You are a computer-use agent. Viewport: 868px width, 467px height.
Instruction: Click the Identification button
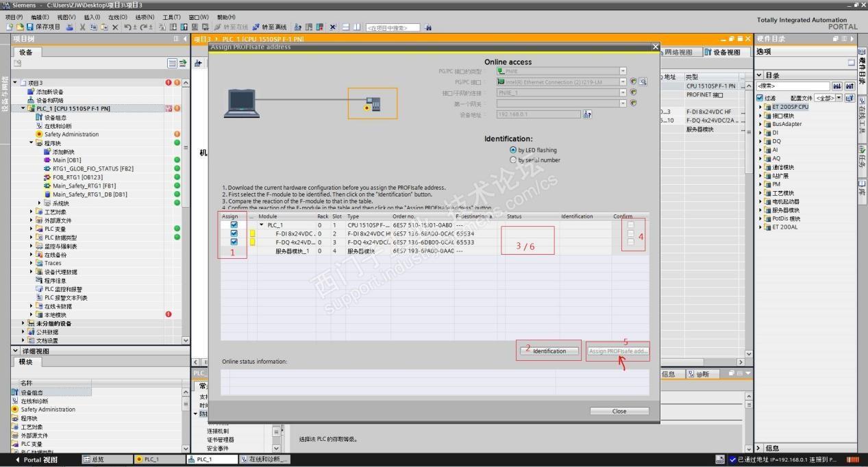click(x=549, y=351)
